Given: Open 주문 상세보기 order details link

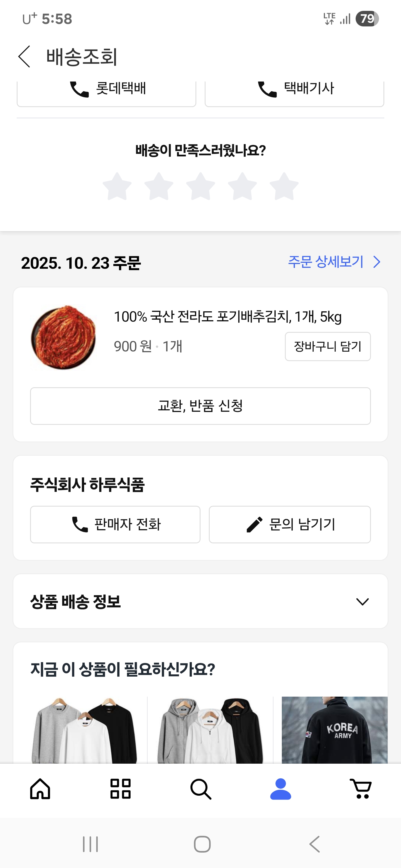Looking at the screenshot, I should (x=334, y=262).
